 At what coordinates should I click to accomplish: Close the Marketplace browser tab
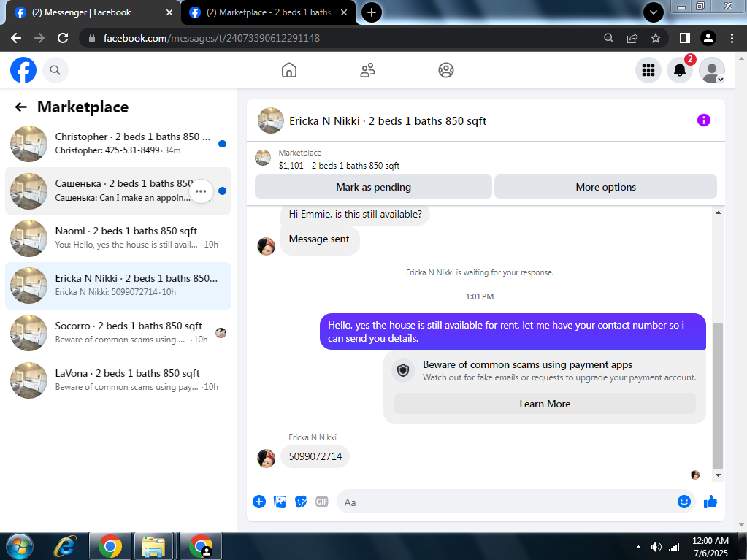(344, 12)
